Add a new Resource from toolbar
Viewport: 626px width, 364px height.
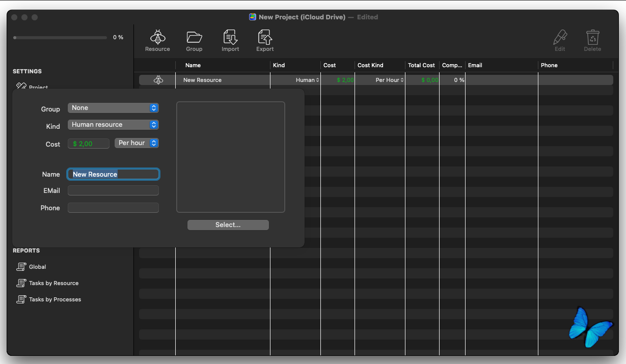click(157, 41)
